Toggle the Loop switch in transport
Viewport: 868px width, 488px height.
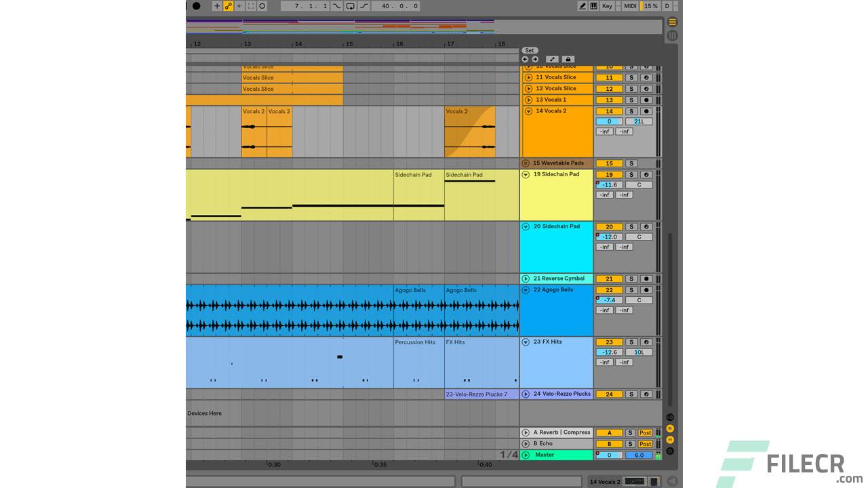[x=351, y=6]
